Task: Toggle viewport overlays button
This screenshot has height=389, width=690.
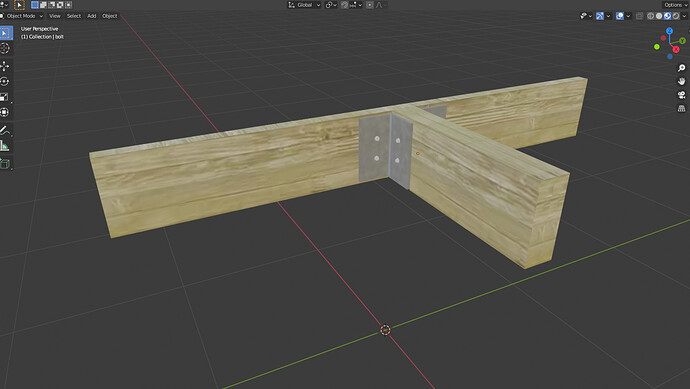Action: 620,16
